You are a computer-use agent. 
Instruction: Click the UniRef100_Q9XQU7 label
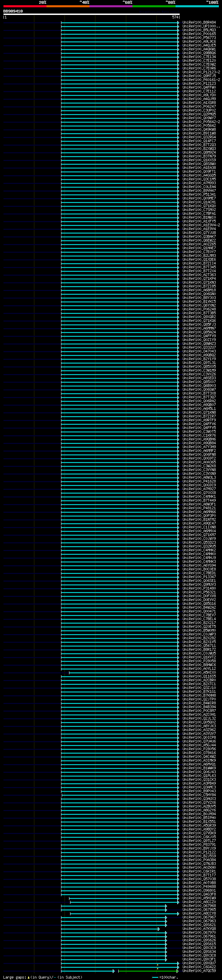pos(199,963)
